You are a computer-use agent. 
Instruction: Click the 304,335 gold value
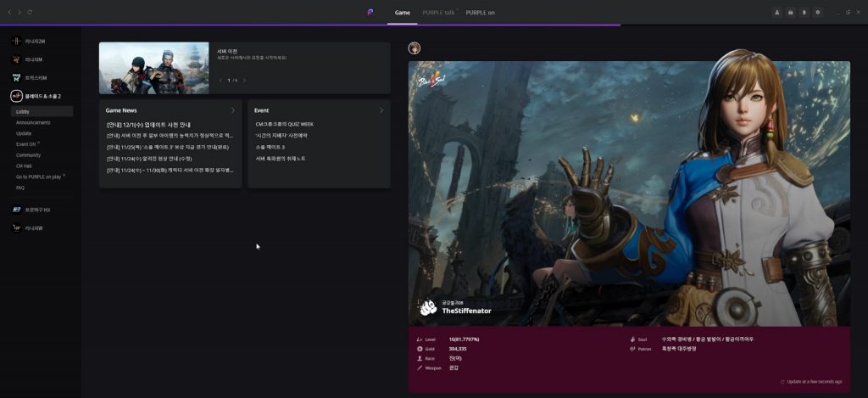(x=457, y=350)
